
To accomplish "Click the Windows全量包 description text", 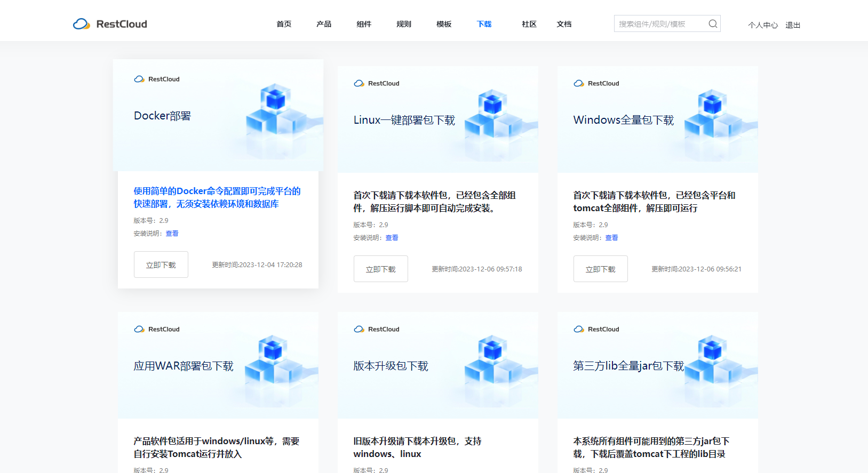I will [x=655, y=202].
